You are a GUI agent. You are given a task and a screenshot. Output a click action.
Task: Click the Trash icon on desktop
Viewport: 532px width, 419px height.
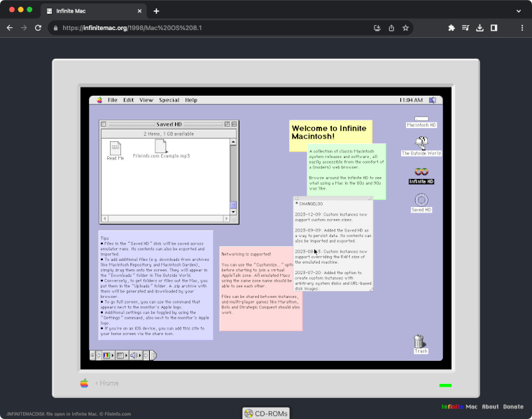click(419, 341)
